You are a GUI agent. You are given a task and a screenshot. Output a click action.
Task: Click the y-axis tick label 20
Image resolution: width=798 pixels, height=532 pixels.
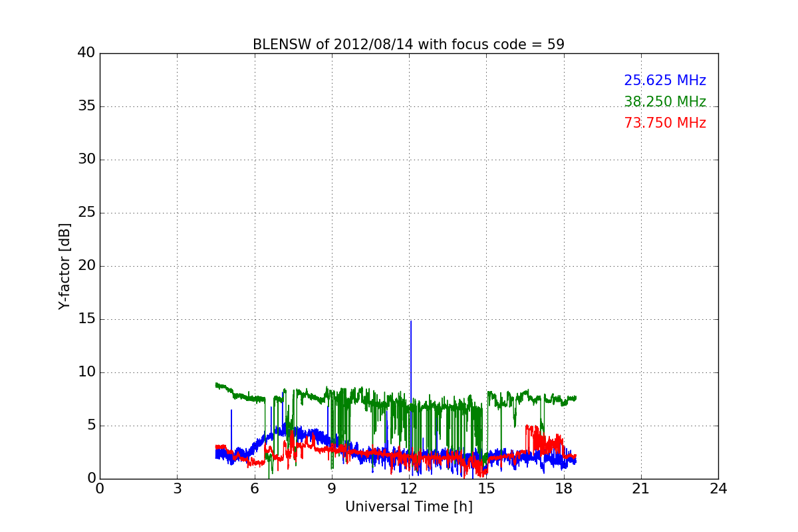click(86, 266)
